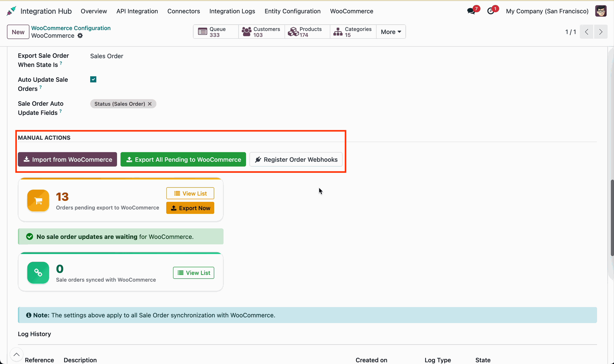Click the green link chain icon

point(38,273)
